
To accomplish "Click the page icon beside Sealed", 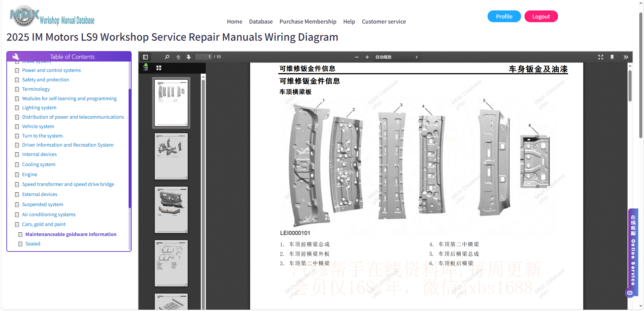I will pos(20,244).
